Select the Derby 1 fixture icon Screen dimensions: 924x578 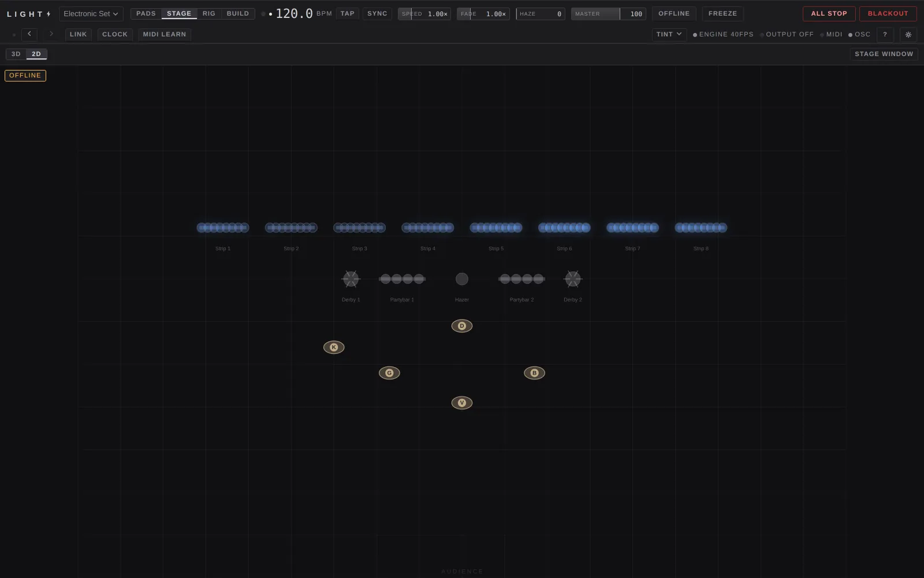[351, 279]
